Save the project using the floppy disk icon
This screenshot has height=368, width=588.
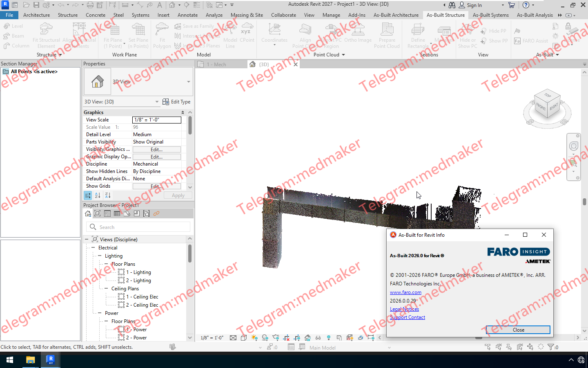(36, 5)
